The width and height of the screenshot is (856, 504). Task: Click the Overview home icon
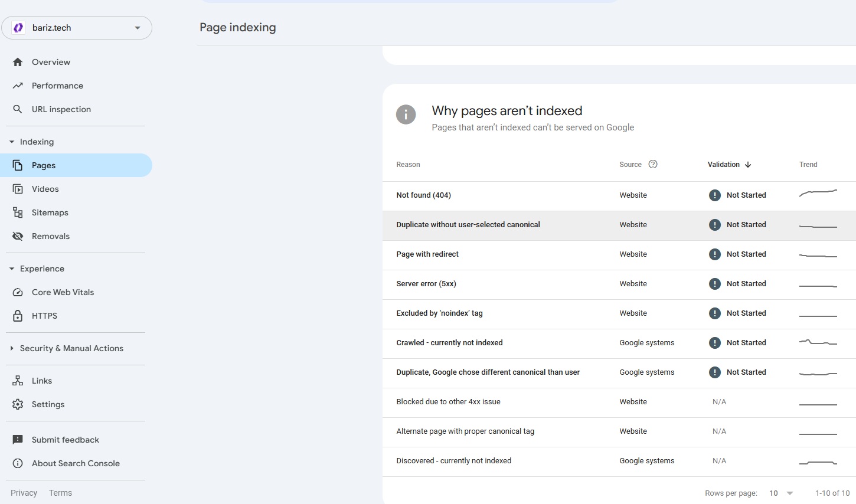(x=18, y=62)
